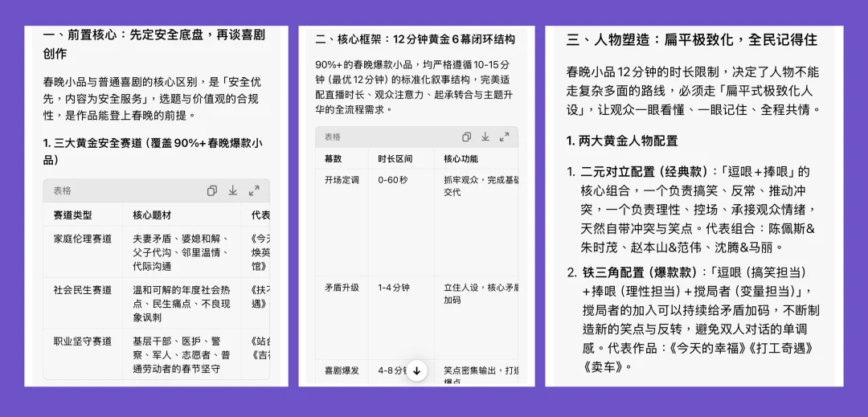Click the 核心题材 column header
This screenshot has height=417, width=868.
click(x=152, y=215)
